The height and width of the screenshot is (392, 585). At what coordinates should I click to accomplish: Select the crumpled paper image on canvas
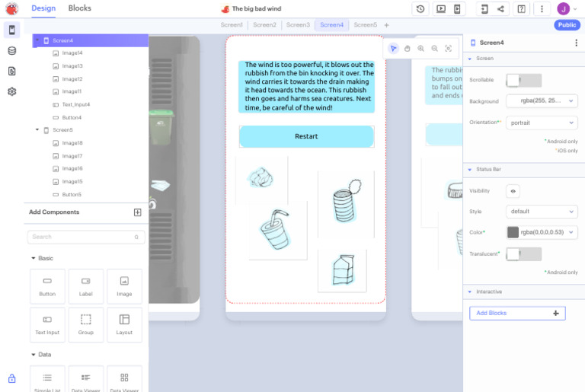click(261, 179)
